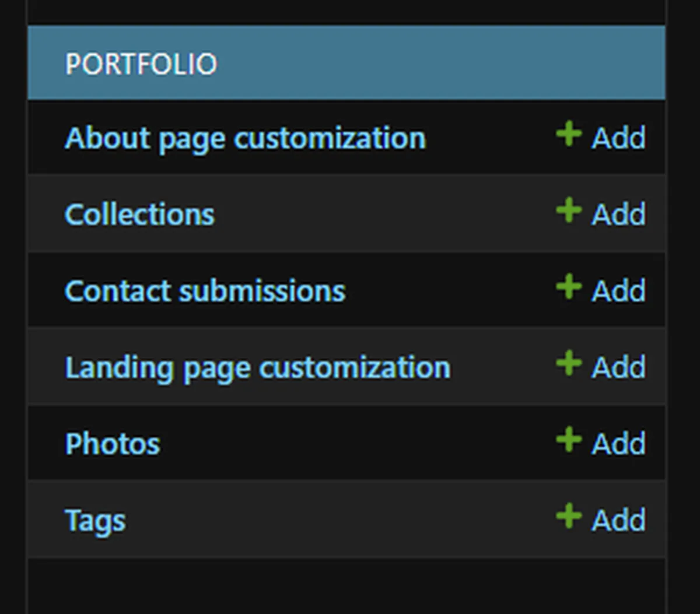Click the green plus icon in Tags row
Viewport: 700px width, 614px height.
569,516
